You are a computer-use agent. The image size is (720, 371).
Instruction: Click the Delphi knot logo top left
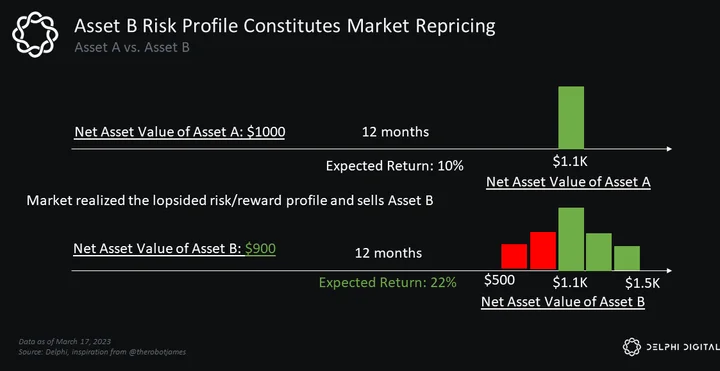pos(35,35)
